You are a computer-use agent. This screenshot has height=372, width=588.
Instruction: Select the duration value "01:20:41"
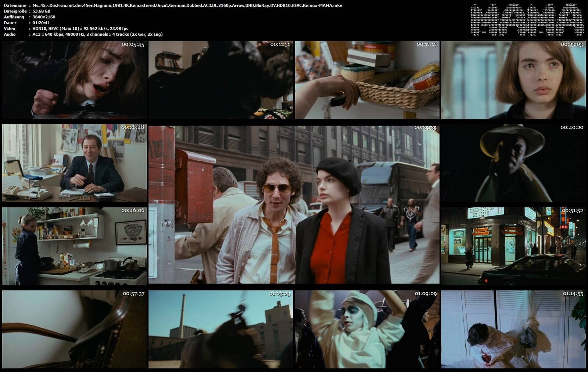[x=41, y=23]
